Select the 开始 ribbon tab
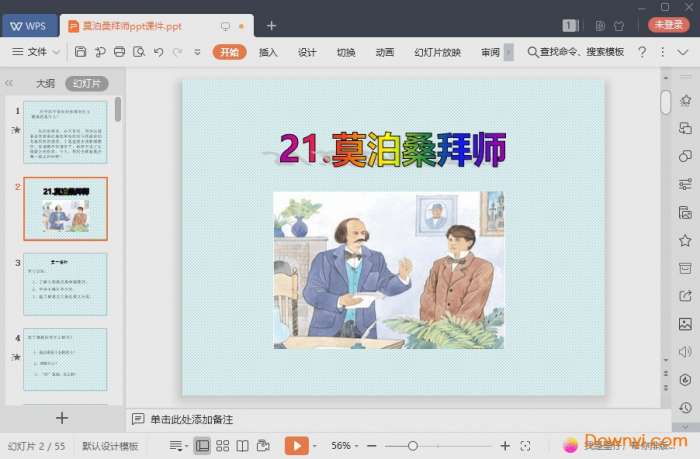This screenshot has width=700, height=459. 229,52
